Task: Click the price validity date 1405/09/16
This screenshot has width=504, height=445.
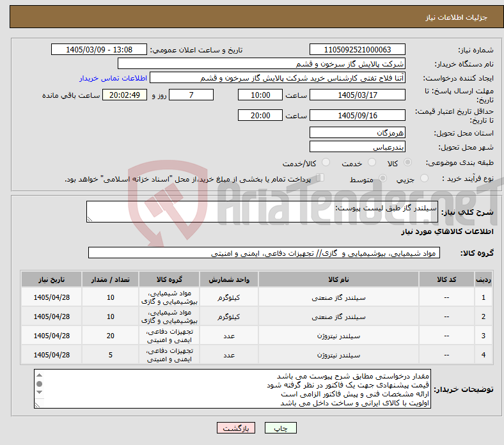Action: (358, 115)
